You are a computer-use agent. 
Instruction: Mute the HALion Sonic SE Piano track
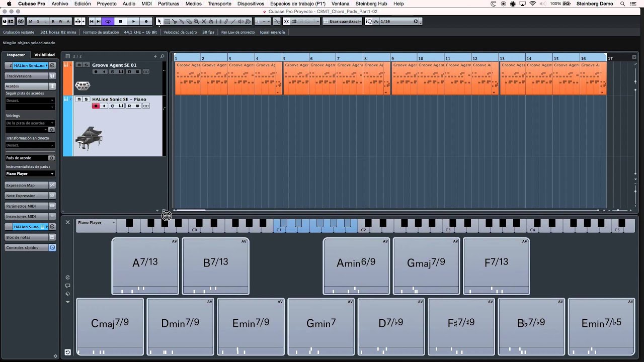point(79,99)
